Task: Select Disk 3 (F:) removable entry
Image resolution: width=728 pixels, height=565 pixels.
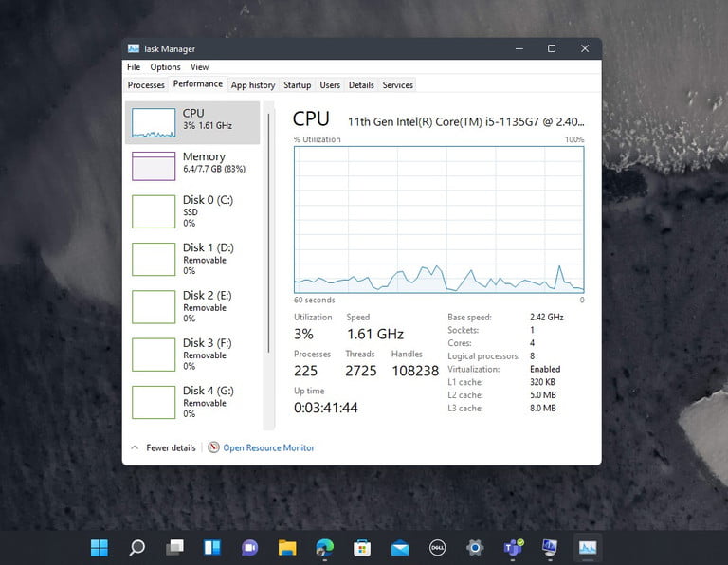Action: click(192, 355)
